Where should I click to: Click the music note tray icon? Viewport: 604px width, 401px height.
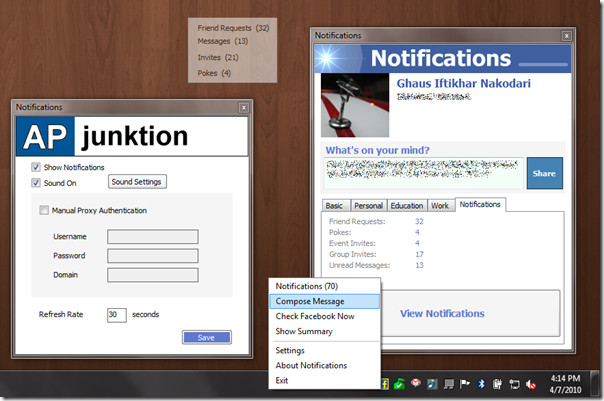[x=432, y=384]
